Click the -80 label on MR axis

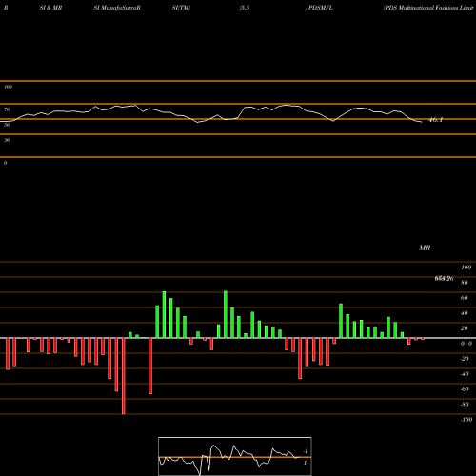coord(465,405)
